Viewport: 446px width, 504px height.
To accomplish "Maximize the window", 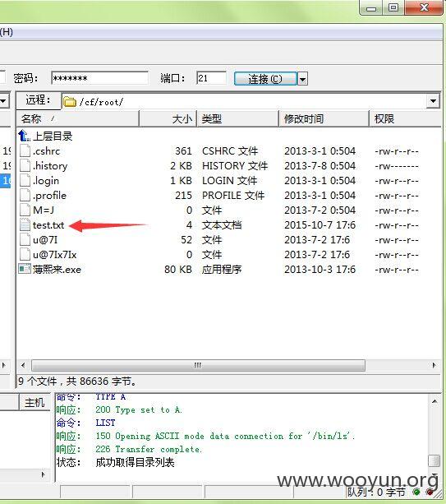I will point(393,7).
